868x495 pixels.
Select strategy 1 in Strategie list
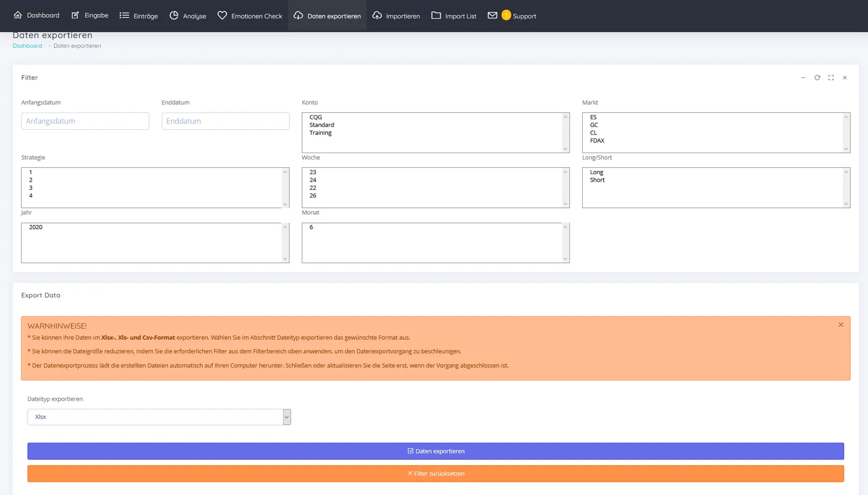click(31, 172)
